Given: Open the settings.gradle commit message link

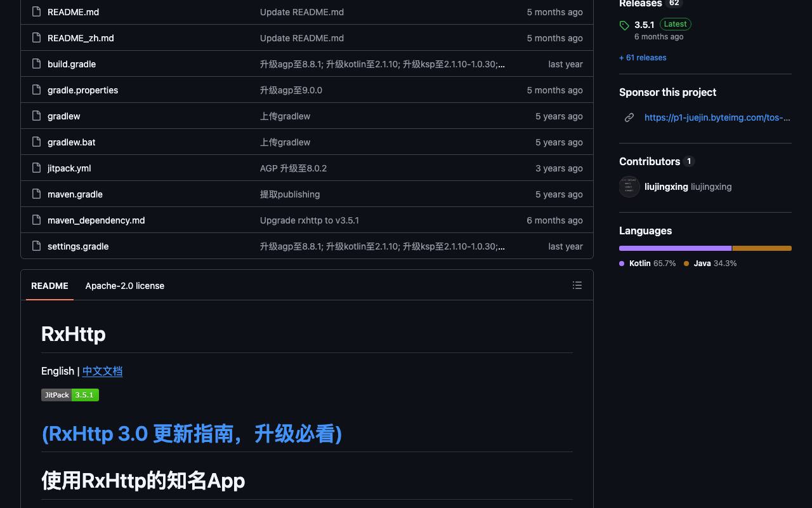Looking at the screenshot, I should coord(383,246).
